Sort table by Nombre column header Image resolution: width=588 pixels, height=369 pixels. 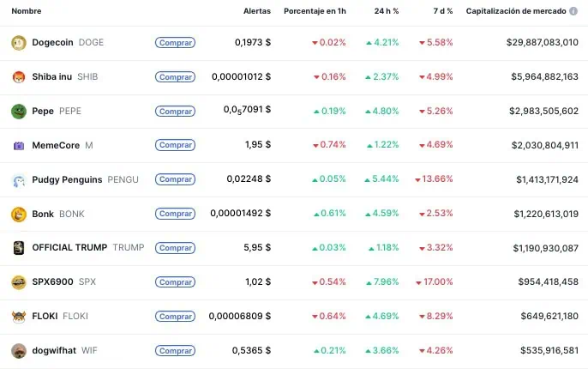tap(27, 11)
